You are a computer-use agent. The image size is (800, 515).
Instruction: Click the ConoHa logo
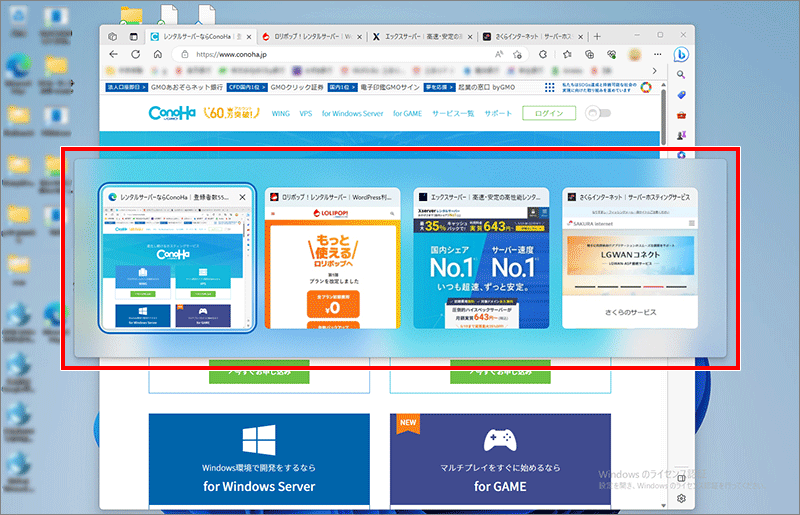(x=172, y=113)
